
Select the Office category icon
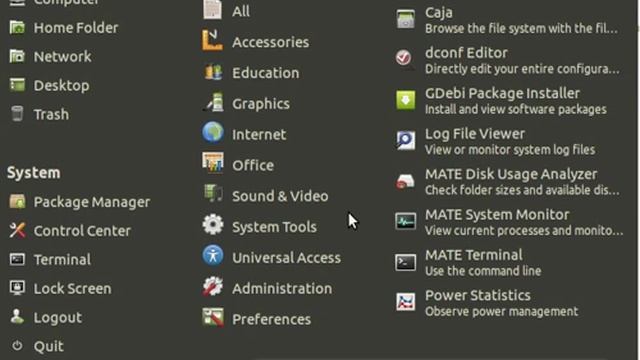click(x=213, y=163)
